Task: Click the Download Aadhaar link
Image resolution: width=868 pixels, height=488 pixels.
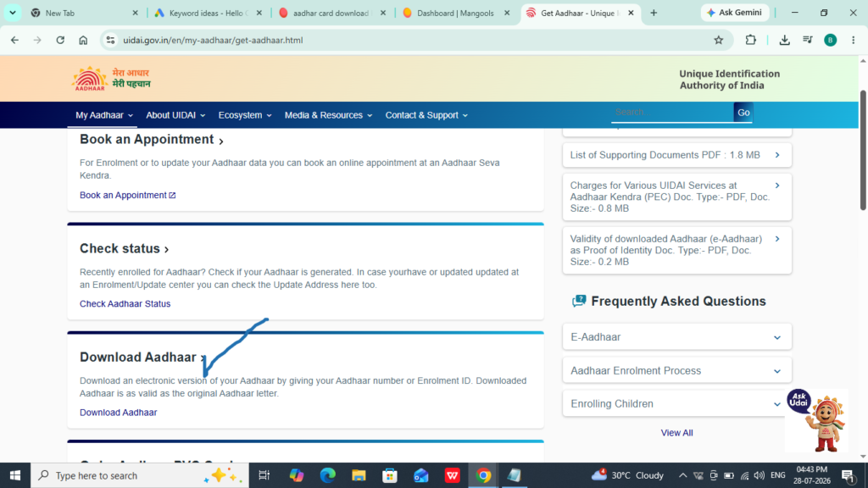Action: coord(119,413)
